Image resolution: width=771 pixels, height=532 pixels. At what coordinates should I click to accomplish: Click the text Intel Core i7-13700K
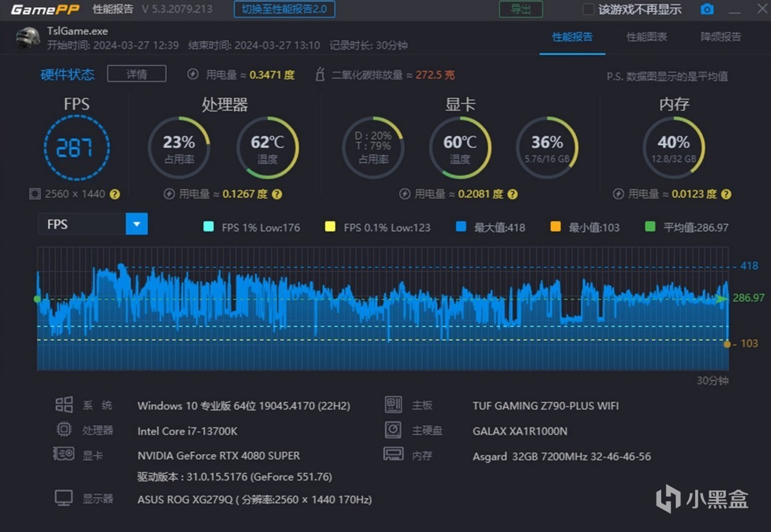click(188, 430)
